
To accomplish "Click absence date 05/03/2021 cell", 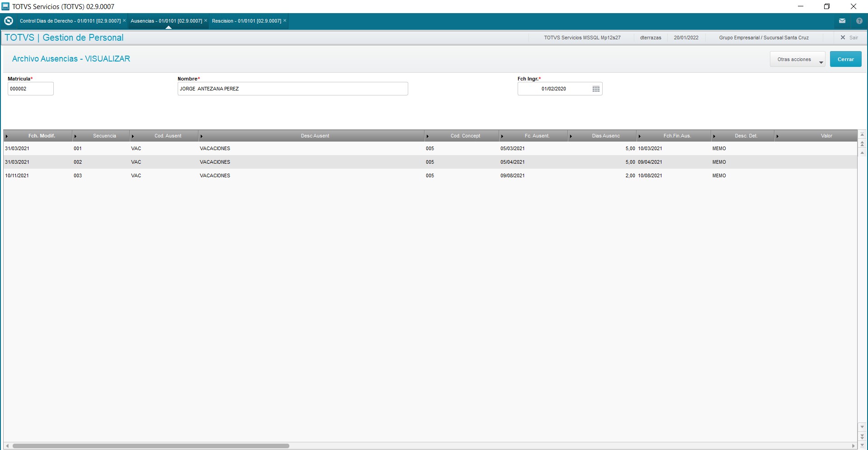I will (x=533, y=148).
